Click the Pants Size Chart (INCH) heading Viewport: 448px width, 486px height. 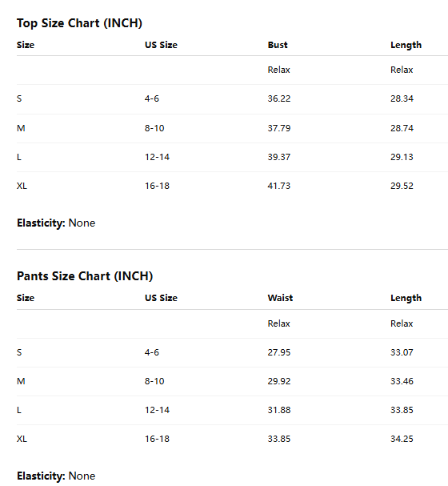85,276
